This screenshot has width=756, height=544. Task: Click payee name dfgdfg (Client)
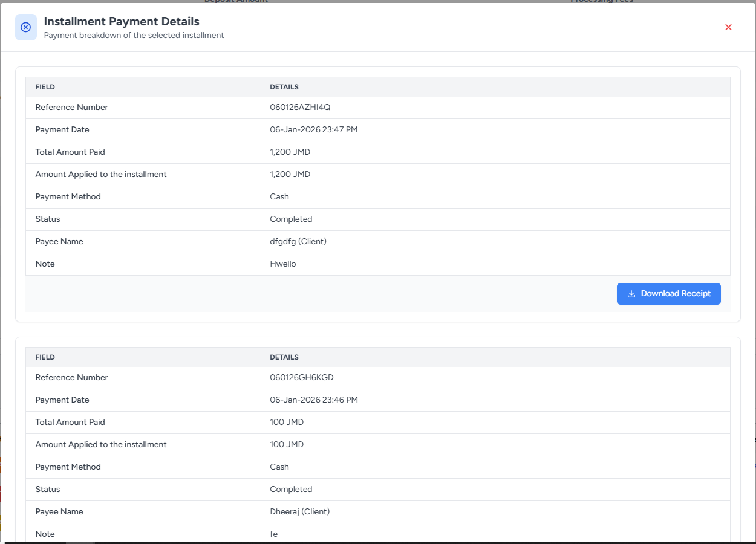(298, 242)
